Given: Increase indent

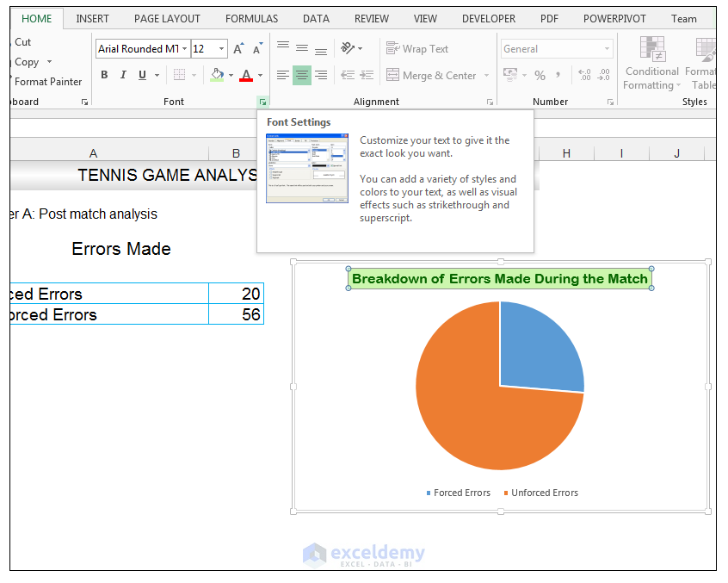Looking at the screenshot, I should 367,75.
